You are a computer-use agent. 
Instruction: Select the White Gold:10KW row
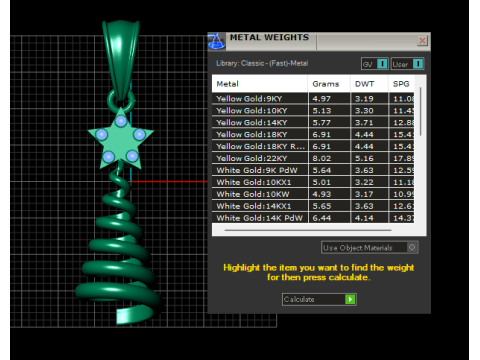313,194
